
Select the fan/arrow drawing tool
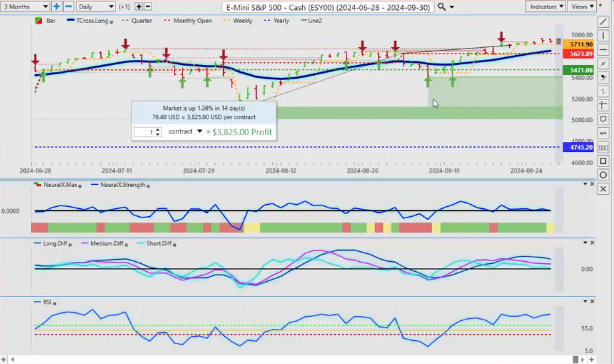[603, 78]
